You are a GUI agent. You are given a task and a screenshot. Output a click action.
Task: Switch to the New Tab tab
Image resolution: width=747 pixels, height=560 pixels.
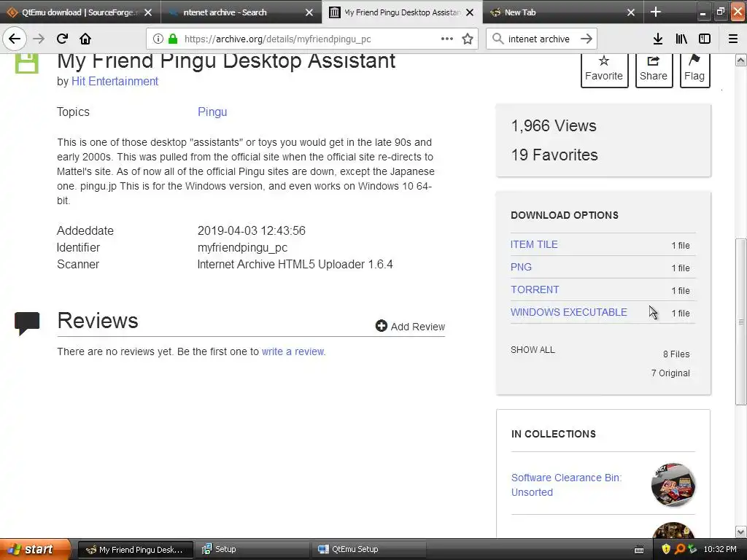pos(562,12)
